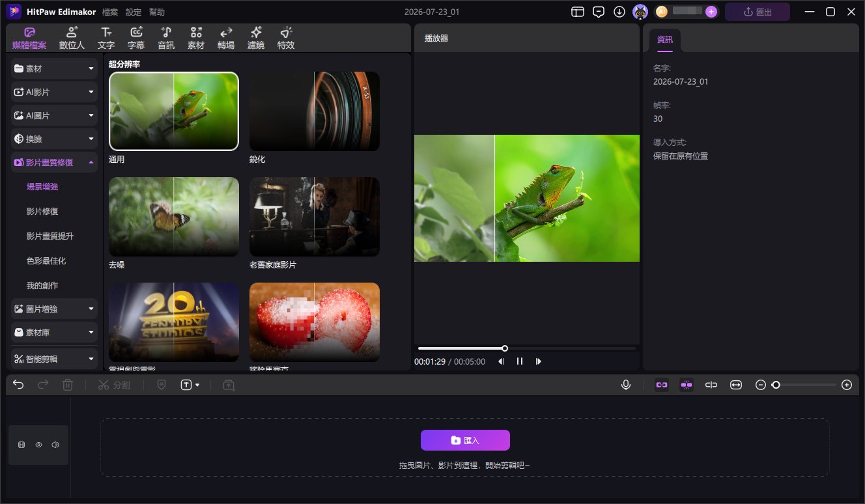Click the fit-timeline-to-width icon

click(736, 385)
